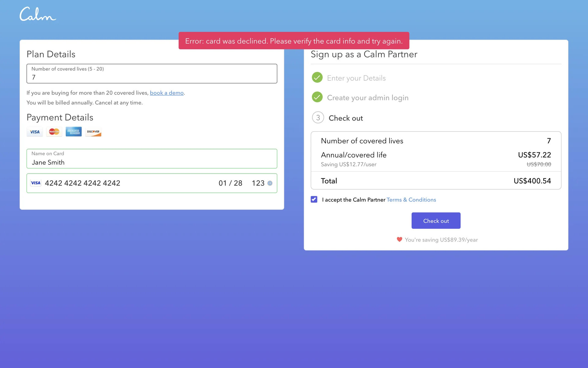Open the Create your admin login step

coord(367,98)
